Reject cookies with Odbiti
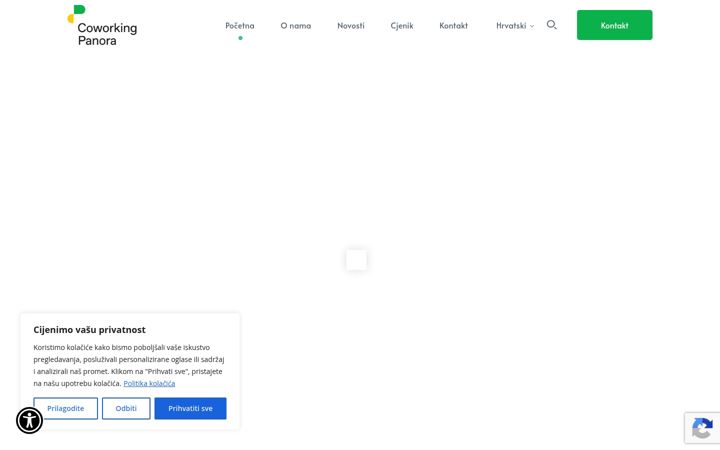Image resolution: width=720 pixels, height=450 pixels. [126, 408]
